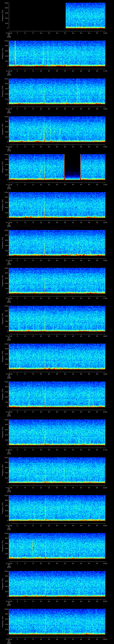This screenshot has width=114, height=644.
Task: Click the 15:15:00 spectrogram plot area
Action: pos(57,243)
